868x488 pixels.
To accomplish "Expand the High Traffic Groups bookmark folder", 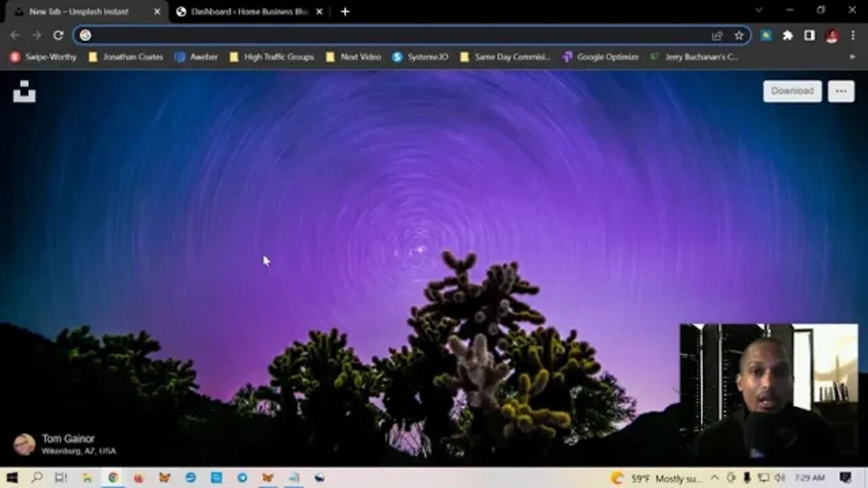I will [x=271, y=57].
